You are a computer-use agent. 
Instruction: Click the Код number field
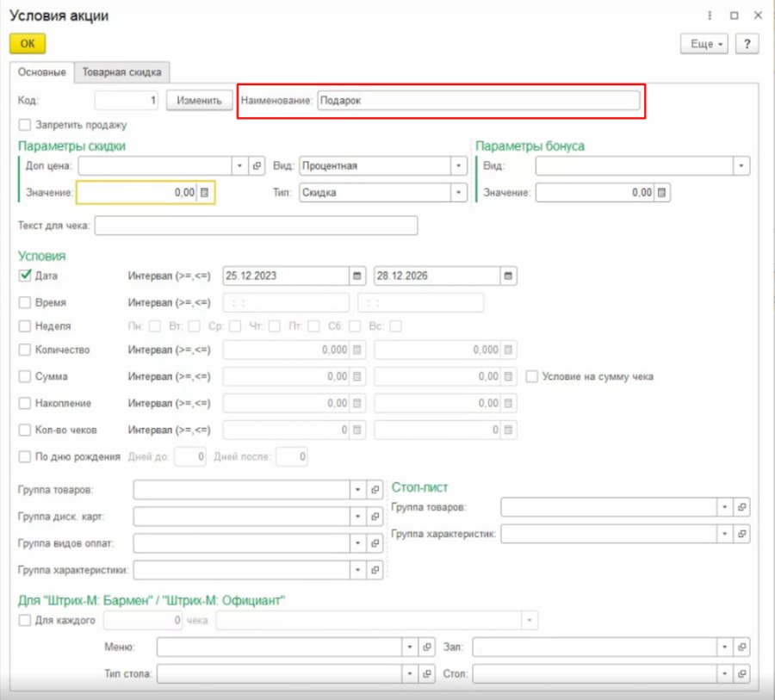(127, 101)
